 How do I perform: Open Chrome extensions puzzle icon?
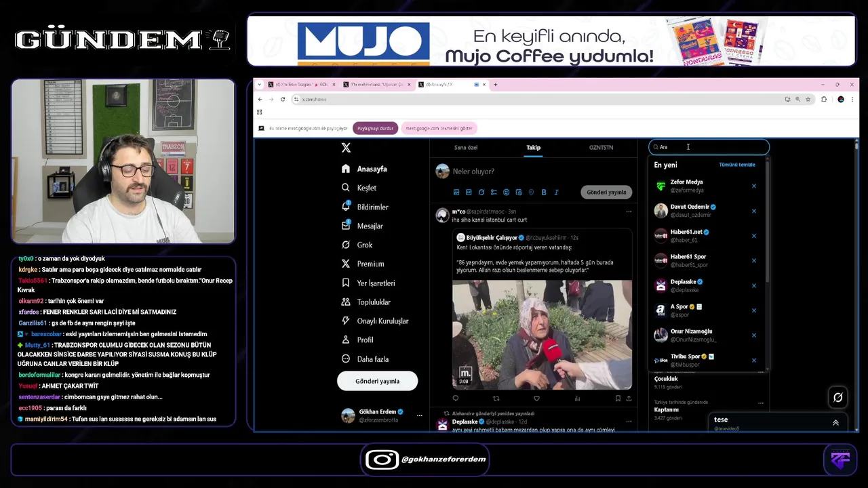pos(824,100)
